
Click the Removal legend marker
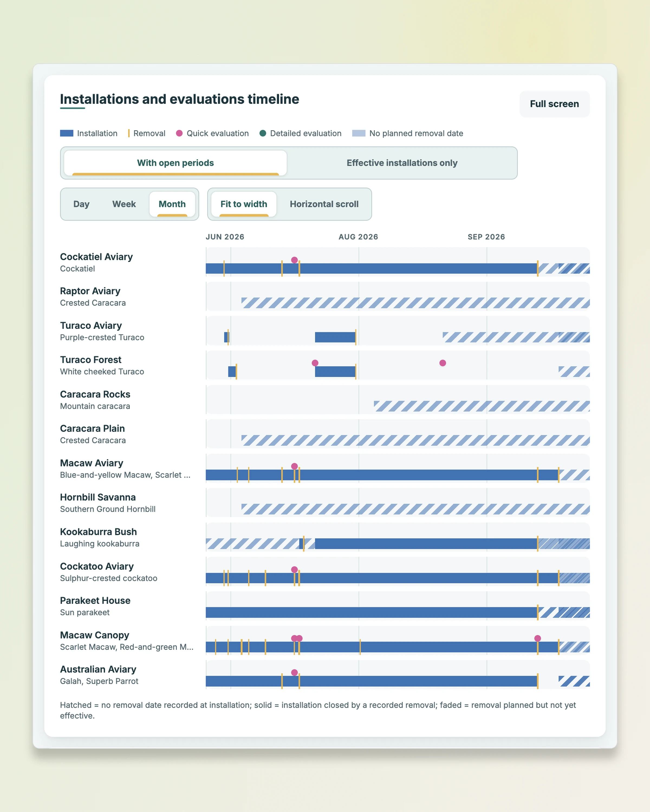pos(129,133)
